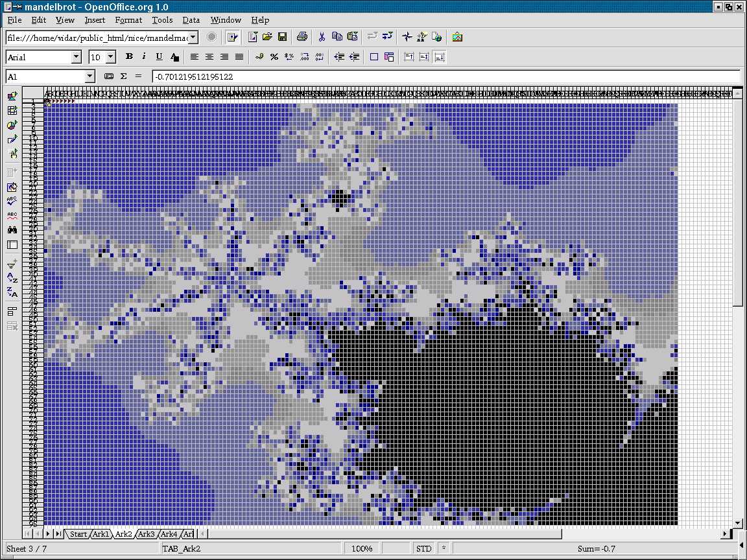747x560 pixels.
Task: Switch to the Start sheet tab
Action: (x=78, y=534)
